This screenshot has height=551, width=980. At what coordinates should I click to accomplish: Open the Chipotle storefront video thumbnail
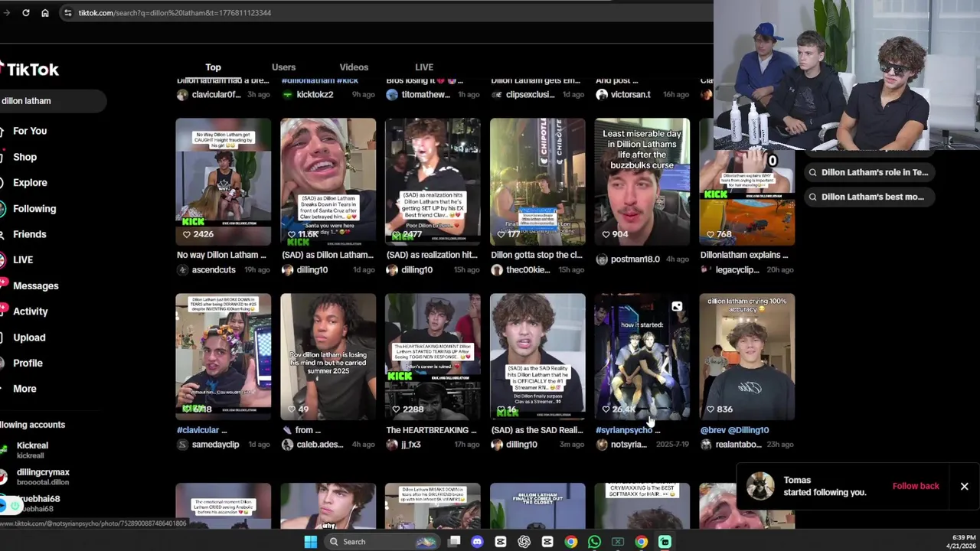[x=537, y=182]
